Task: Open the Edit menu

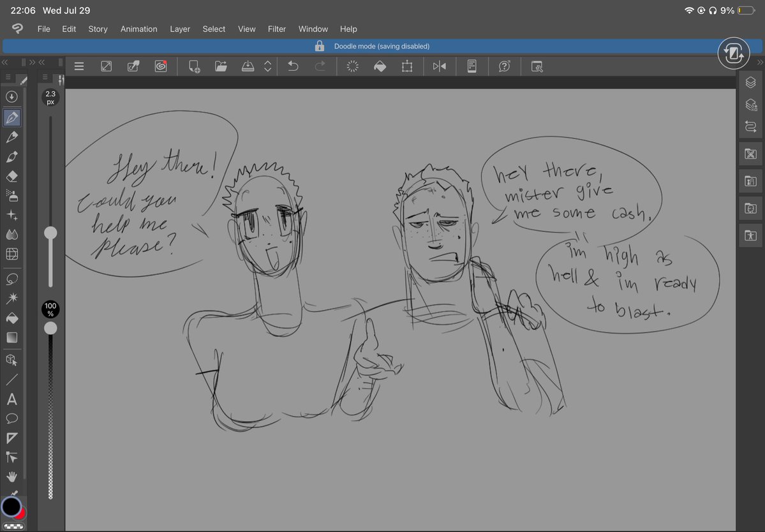Action: point(69,29)
